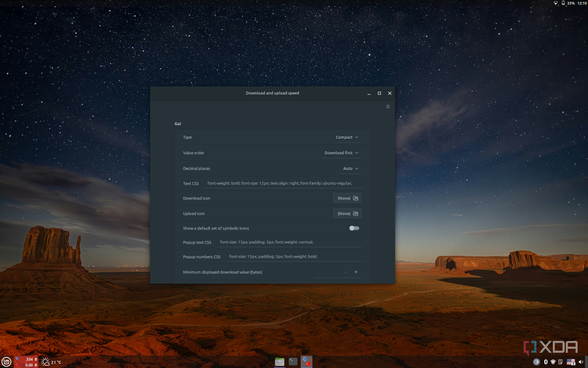Viewport: 588px width, 368px height.
Task: Open the brightness/night light tray icon
Action: [537, 362]
